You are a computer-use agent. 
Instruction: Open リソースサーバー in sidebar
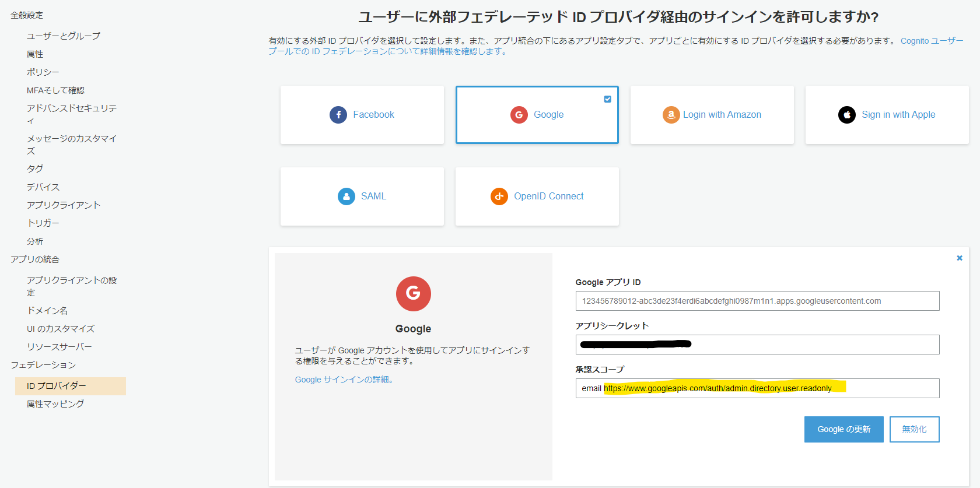[x=60, y=347]
